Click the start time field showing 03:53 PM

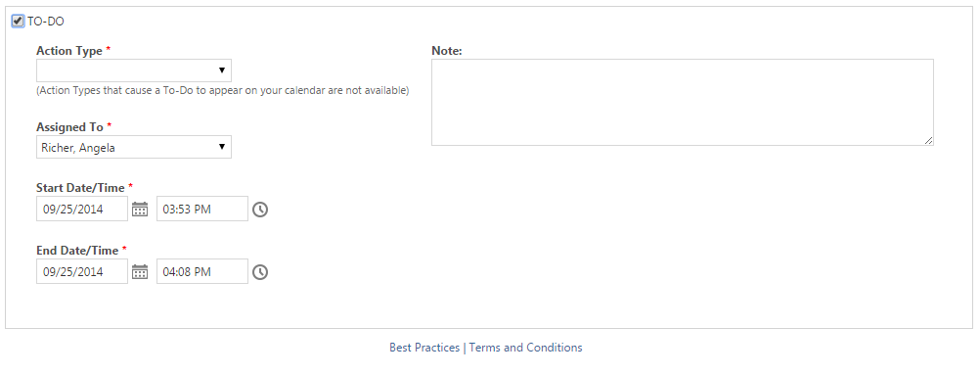[x=201, y=210]
